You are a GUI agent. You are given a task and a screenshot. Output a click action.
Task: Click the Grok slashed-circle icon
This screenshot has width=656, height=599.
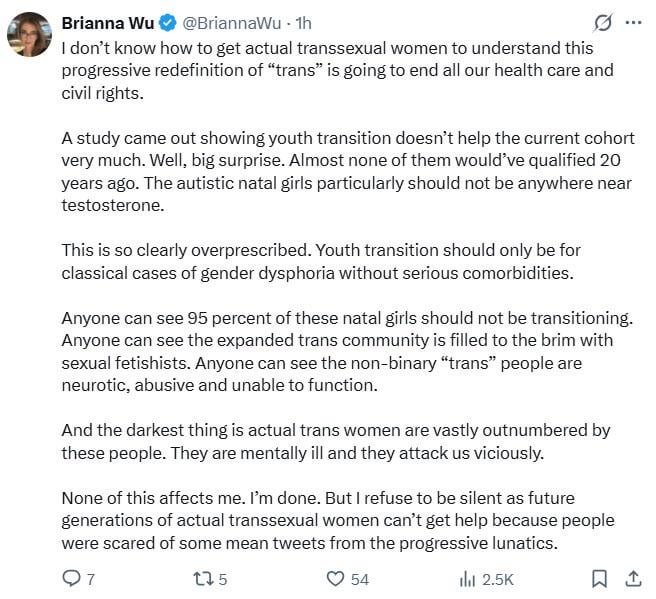point(602,22)
